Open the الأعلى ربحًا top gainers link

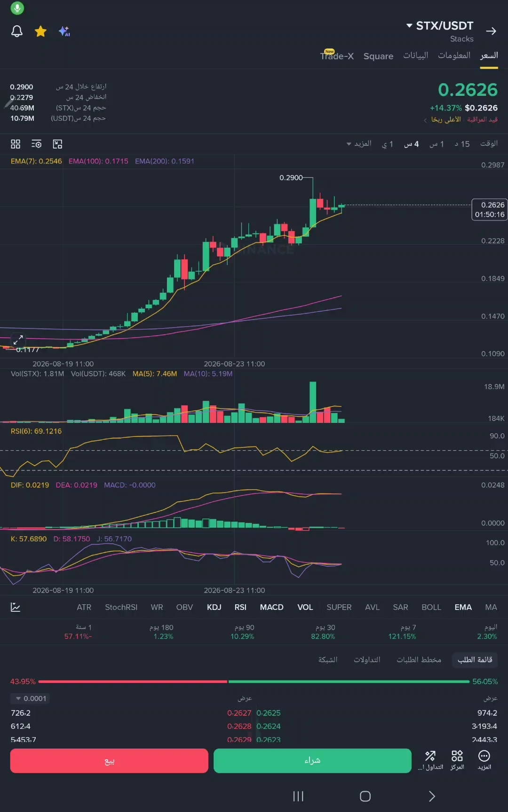442,119
